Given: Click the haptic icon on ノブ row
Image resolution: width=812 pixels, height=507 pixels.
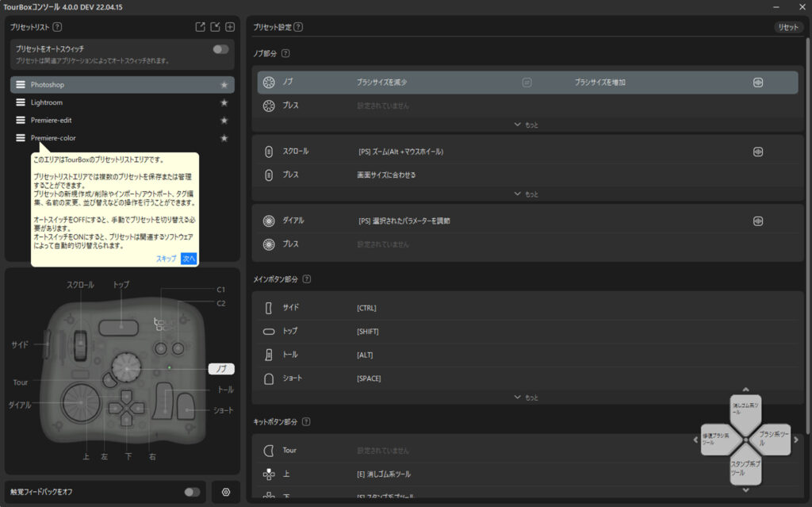Looking at the screenshot, I should tap(757, 83).
